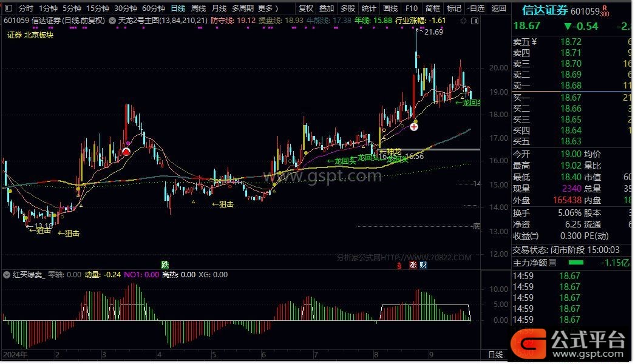
Task: Click the green 主力净额 flow bar
Action: coord(575,263)
